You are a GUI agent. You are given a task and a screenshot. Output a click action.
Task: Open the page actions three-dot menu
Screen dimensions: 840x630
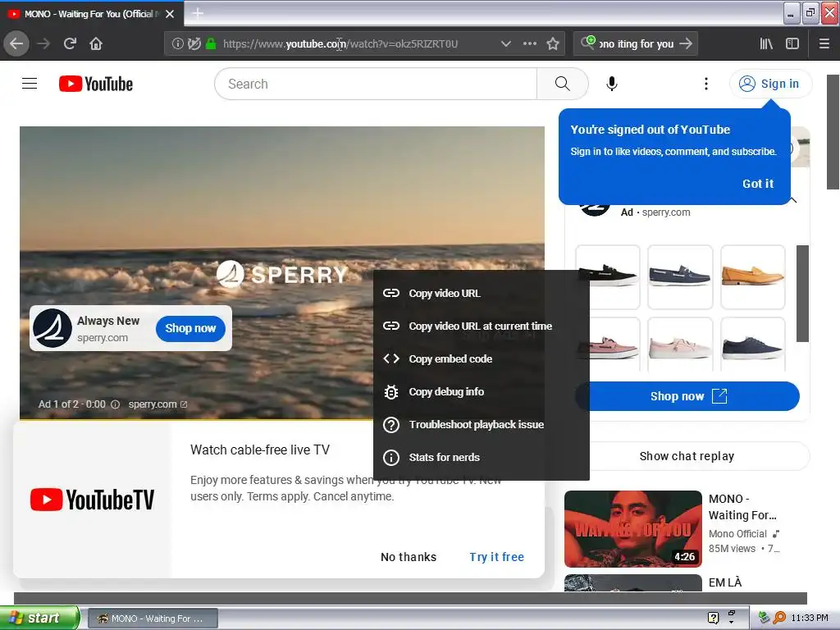529,44
